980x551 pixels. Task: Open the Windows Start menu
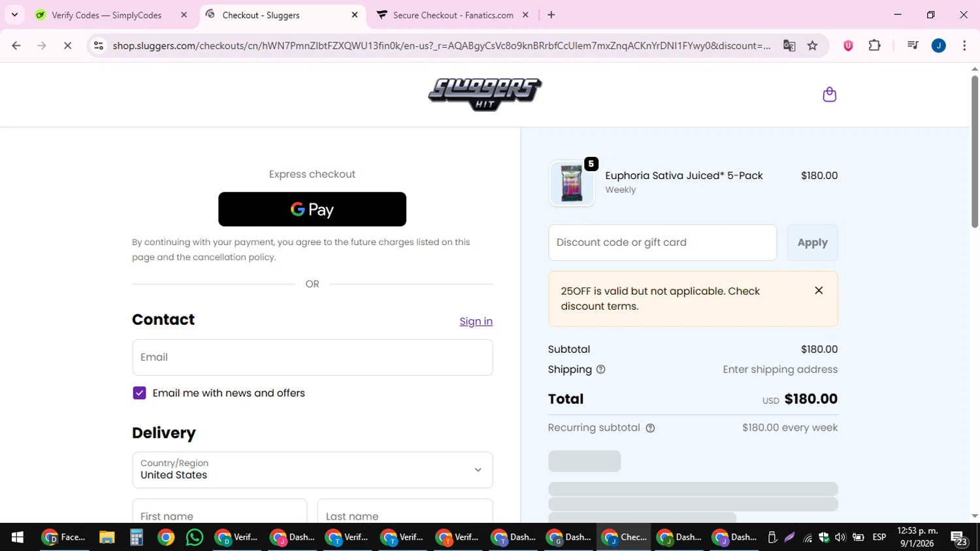pos(18,537)
